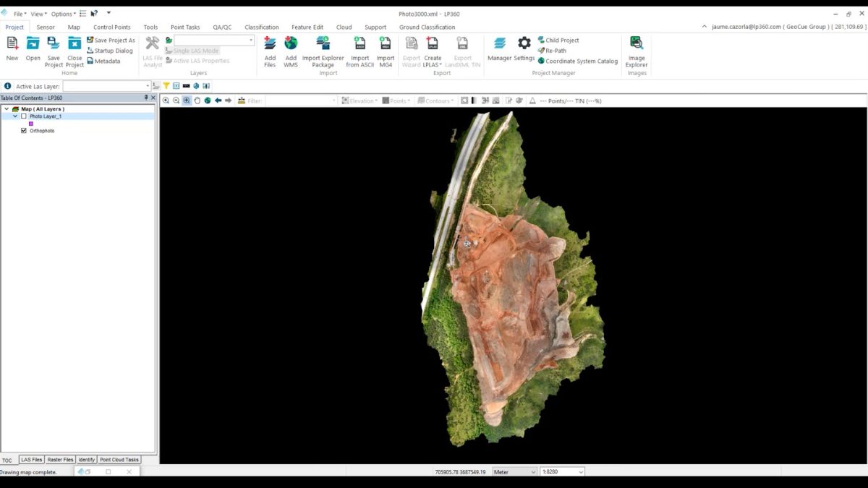Uncheck the Orthophoto layer checkbox
The width and height of the screenshot is (868, 488).
tap(24, 131)
